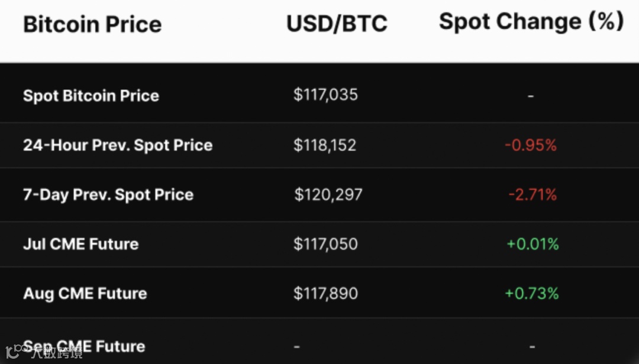Image resolution: width=639 pixels, height=364 pixels.
Task: Click the green +0.01% change value
Action: 532,244
